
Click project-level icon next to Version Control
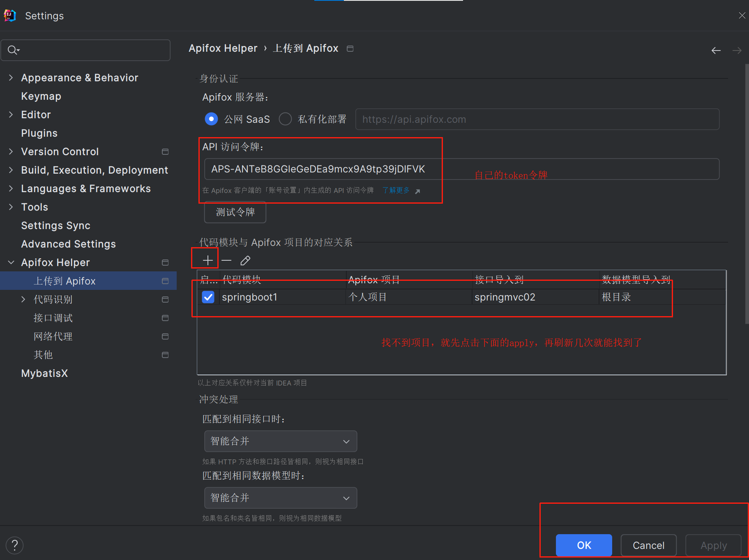(165, 152)
